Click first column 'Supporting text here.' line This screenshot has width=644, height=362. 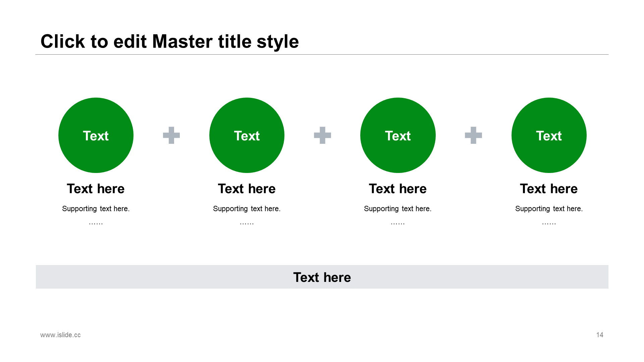click(x=96, y=208)
